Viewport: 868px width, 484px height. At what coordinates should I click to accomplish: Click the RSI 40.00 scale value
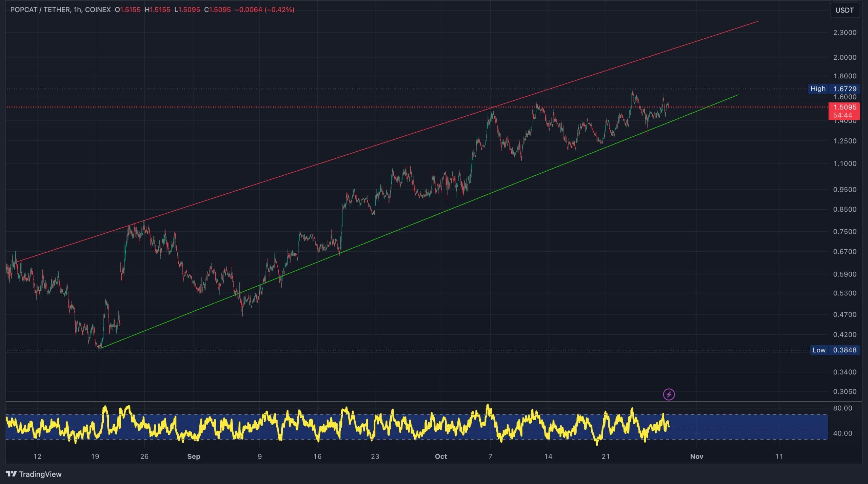coord(843,433)
